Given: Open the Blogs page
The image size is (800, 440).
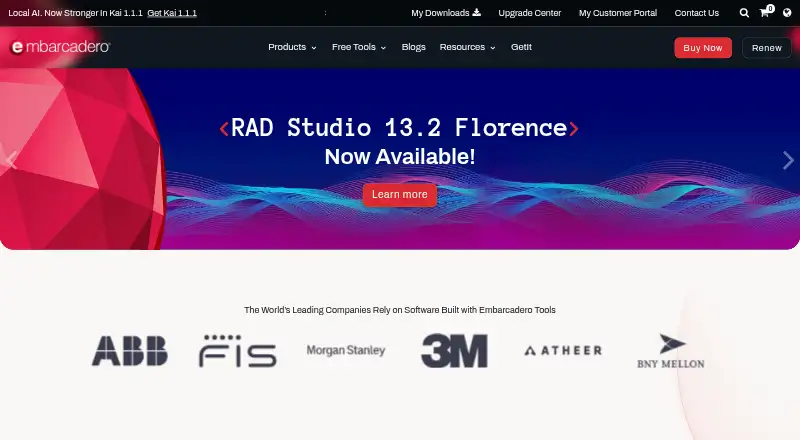Looking at the screenshot, I should (413, 47).
